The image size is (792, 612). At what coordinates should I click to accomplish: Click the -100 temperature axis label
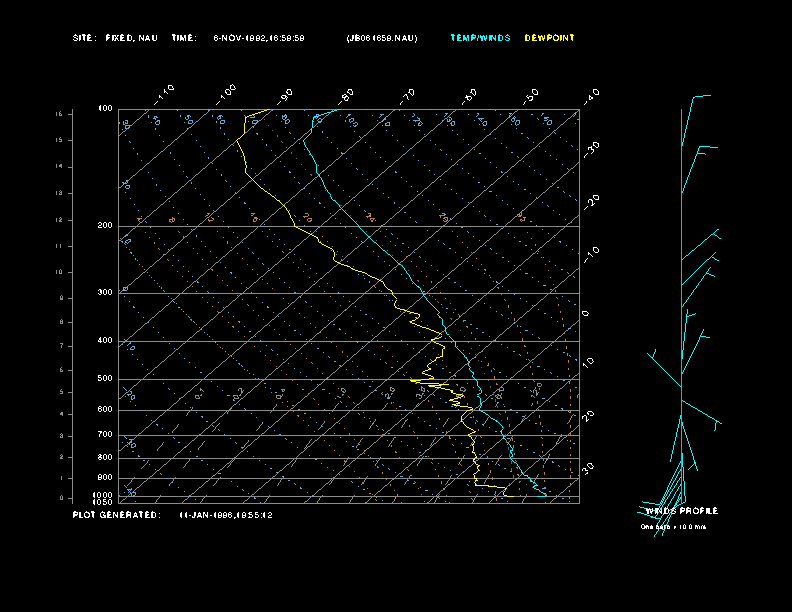click(226, 94)
